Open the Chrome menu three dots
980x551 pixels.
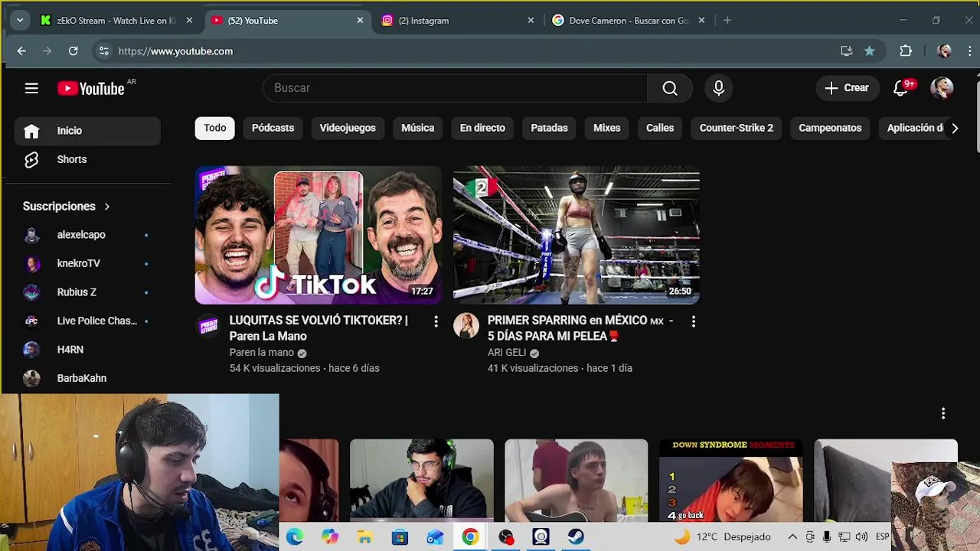pos(970,51)
